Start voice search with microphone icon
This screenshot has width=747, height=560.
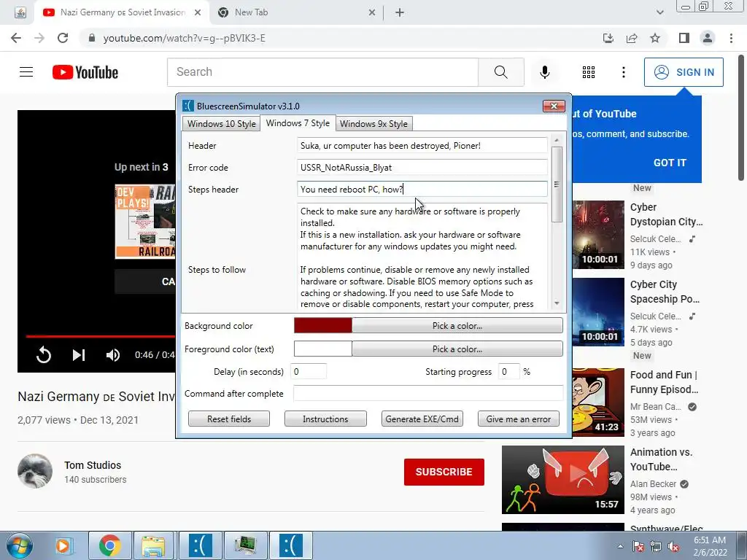click(x=544, y=72)
